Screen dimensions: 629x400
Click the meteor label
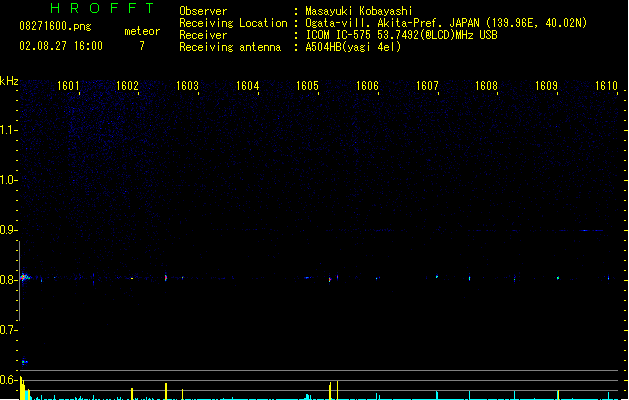[142, 31]
